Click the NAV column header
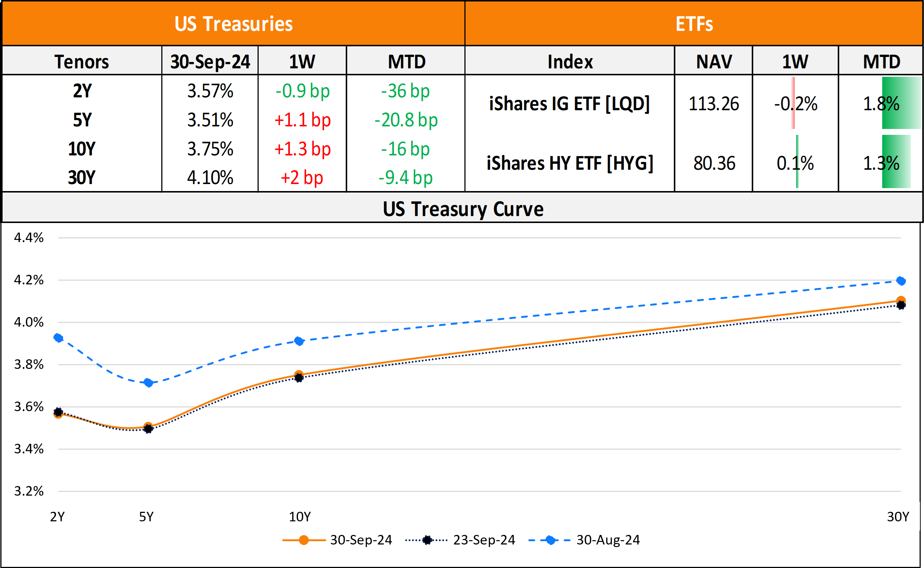This screenshot has height=568, width=924. click(713, 61)
